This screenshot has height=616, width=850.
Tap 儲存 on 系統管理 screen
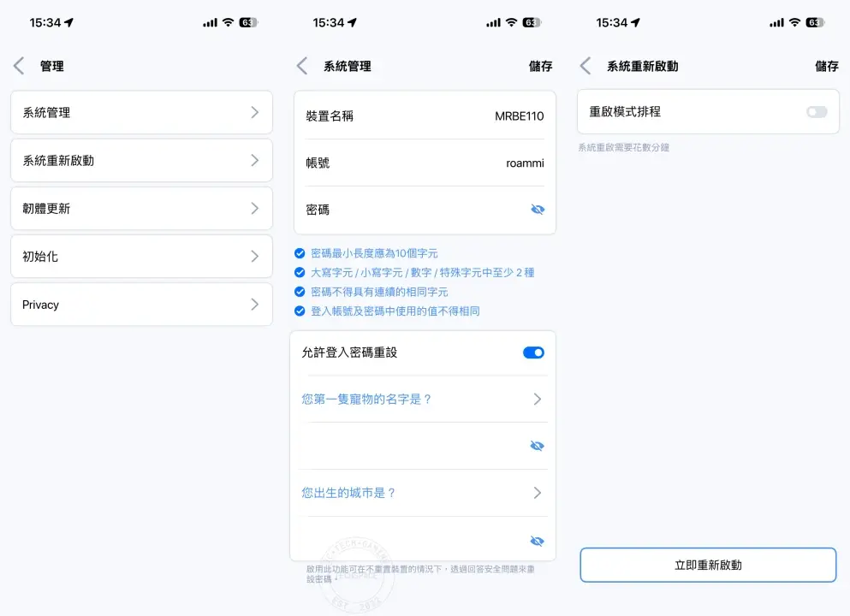pyautogui.click(x=540, y=66)
